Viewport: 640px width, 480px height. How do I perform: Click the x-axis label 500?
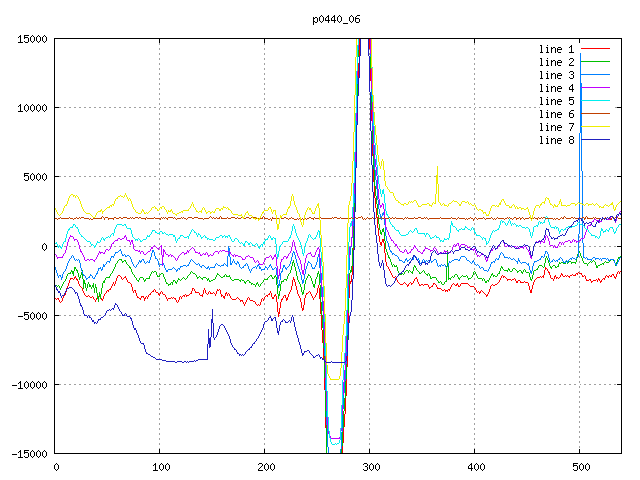581,467
